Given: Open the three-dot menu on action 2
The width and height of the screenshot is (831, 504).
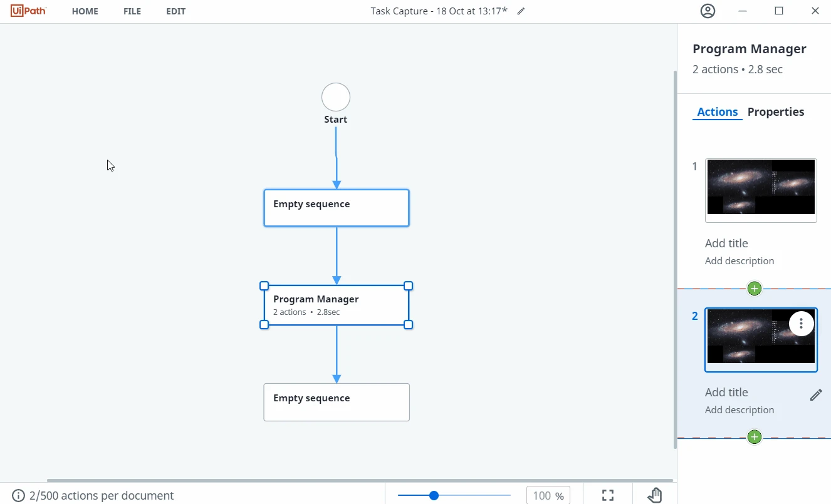Looking at the screenshot, I should (x=801, y=324).
